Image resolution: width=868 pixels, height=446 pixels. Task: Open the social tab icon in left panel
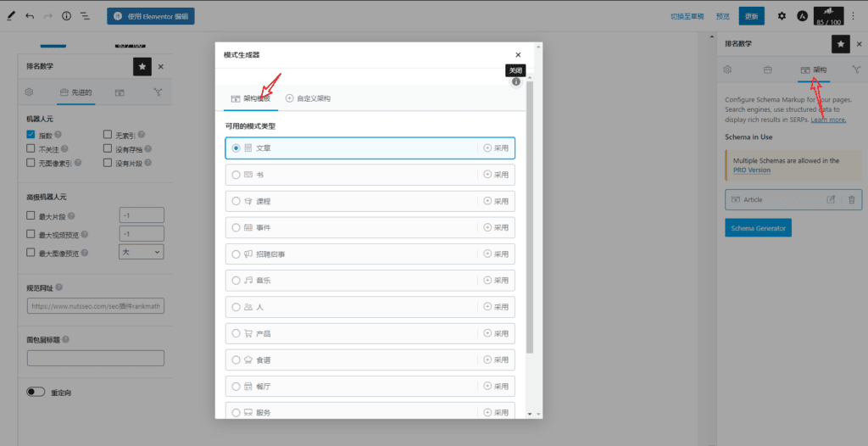coord(157,92)
